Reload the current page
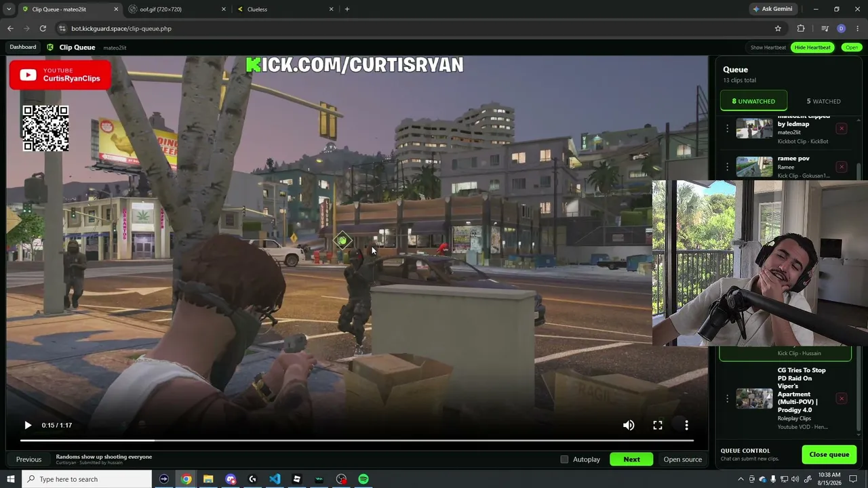The width and height of the screenshot is (868, 488). click(43, 28)
